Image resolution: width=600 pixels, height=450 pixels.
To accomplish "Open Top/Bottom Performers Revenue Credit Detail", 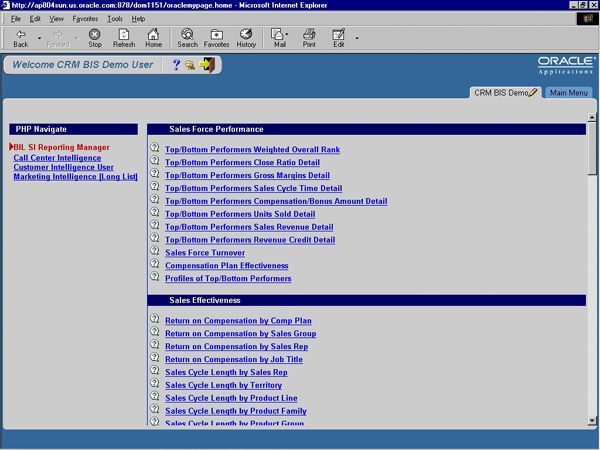I will pos(250,240).
